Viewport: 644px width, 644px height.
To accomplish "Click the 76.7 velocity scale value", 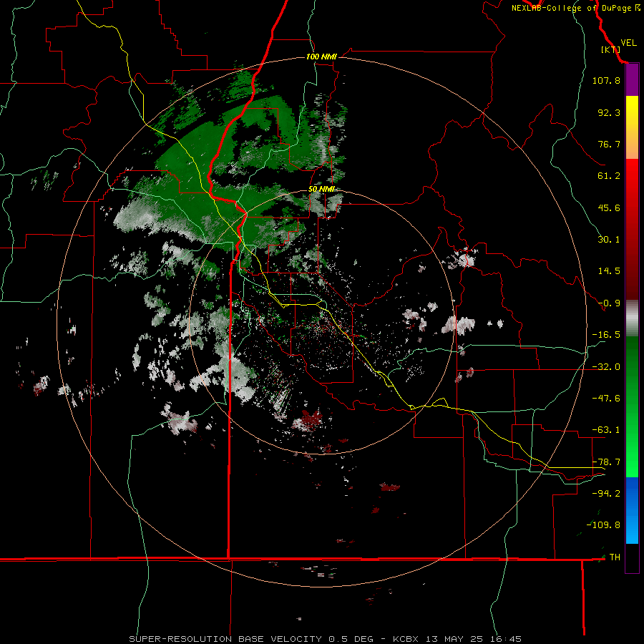I will (609, 144).
